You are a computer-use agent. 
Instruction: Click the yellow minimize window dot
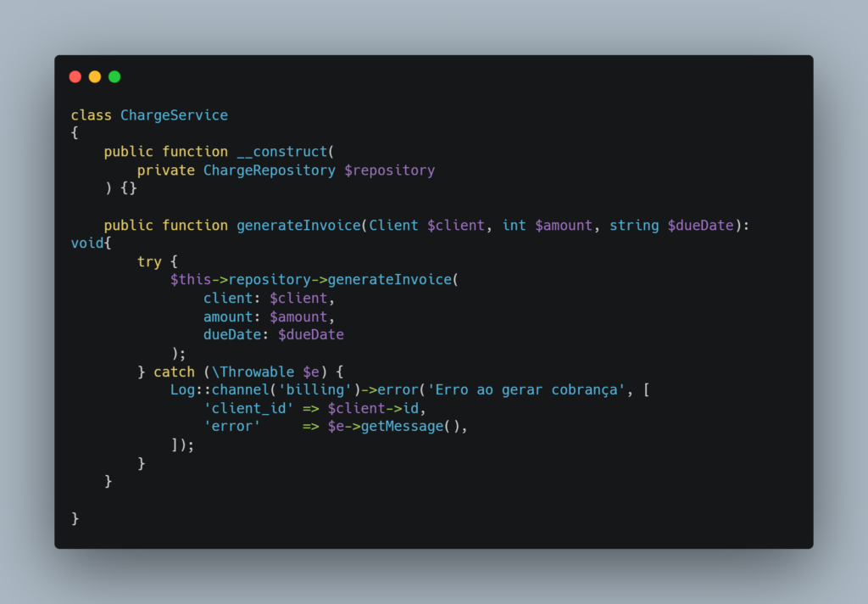(x=95, y=76)
